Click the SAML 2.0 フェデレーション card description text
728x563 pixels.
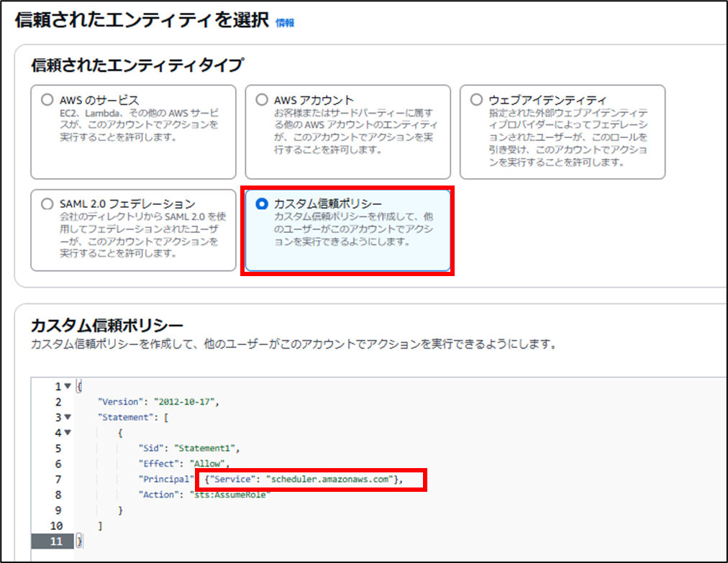(142, 235)
